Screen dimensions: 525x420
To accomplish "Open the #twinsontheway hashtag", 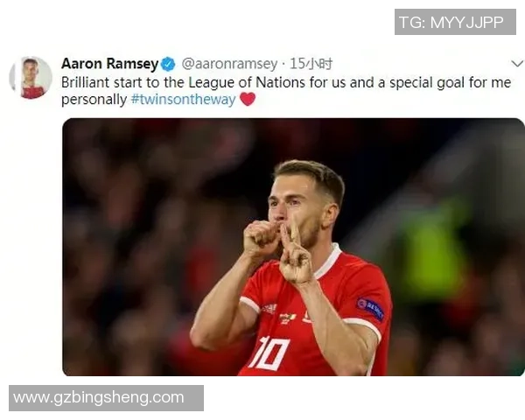I will [184, 100].
